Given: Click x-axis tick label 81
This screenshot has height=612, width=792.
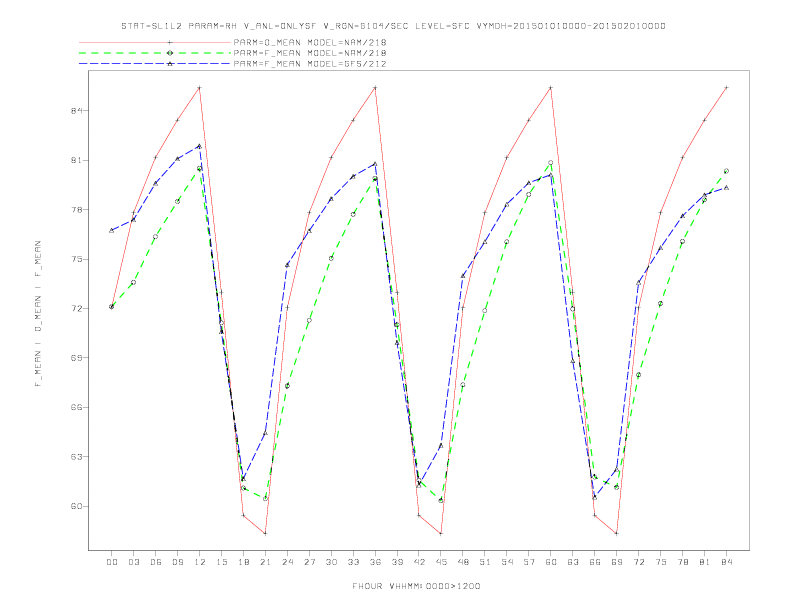Looking at the screenshot, I should pos(705,562).
